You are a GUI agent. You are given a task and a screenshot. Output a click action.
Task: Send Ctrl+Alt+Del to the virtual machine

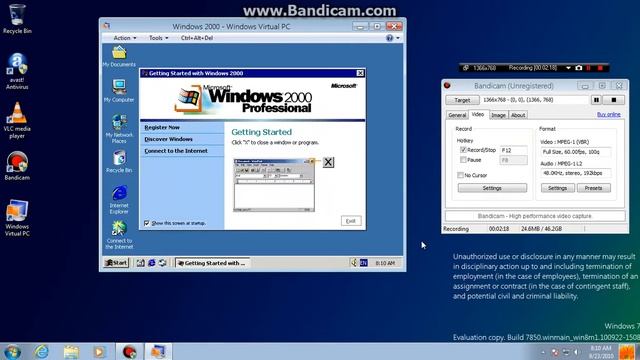197,38
